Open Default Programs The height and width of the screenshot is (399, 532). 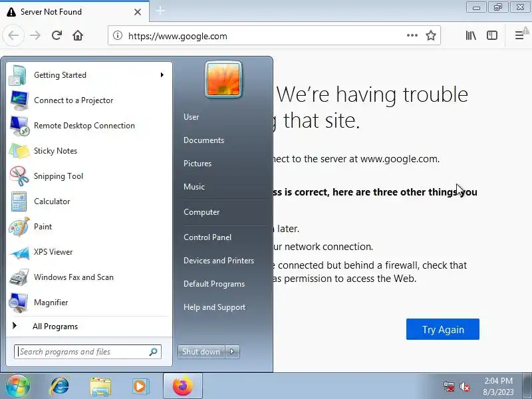click(214, 284)
